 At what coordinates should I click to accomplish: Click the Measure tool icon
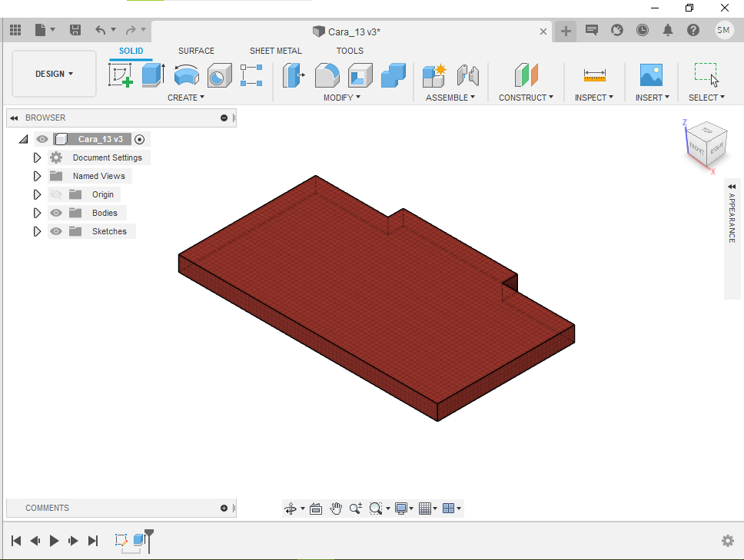coord(595,75)
